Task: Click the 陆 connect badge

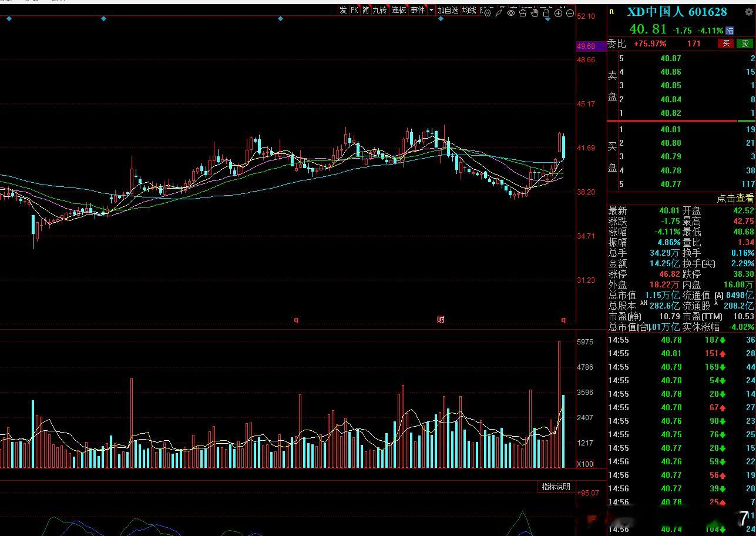Action: pyautogui.click(x=730, y=31)
